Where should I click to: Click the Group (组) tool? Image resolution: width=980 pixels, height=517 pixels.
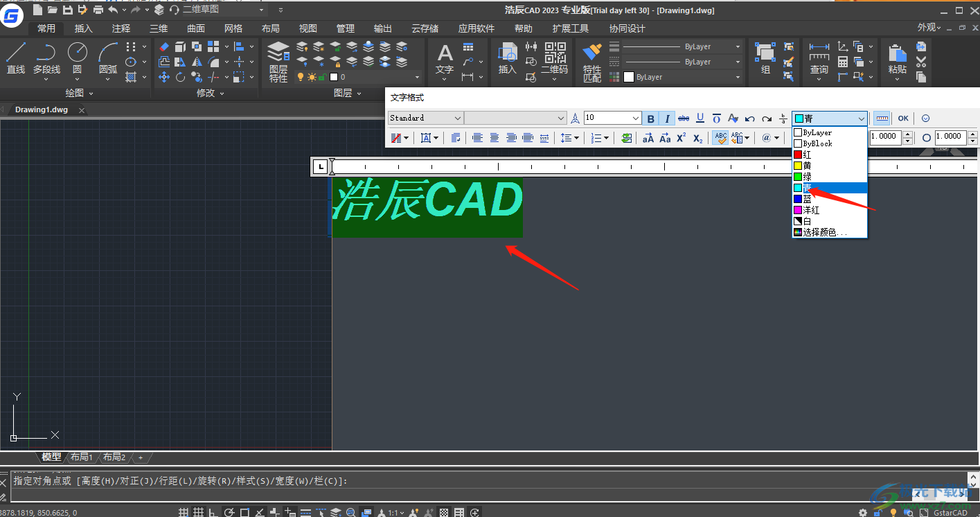pos(765,58)
